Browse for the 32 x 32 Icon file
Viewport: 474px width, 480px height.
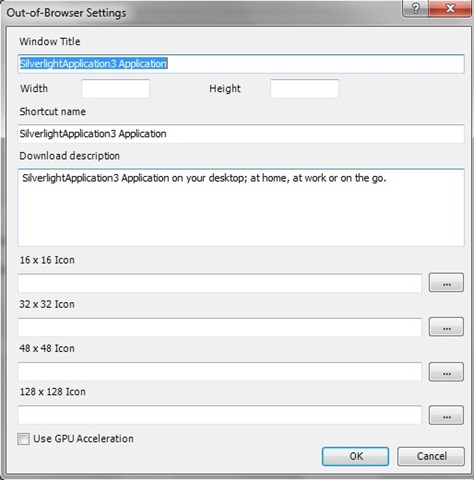point(446,327)
